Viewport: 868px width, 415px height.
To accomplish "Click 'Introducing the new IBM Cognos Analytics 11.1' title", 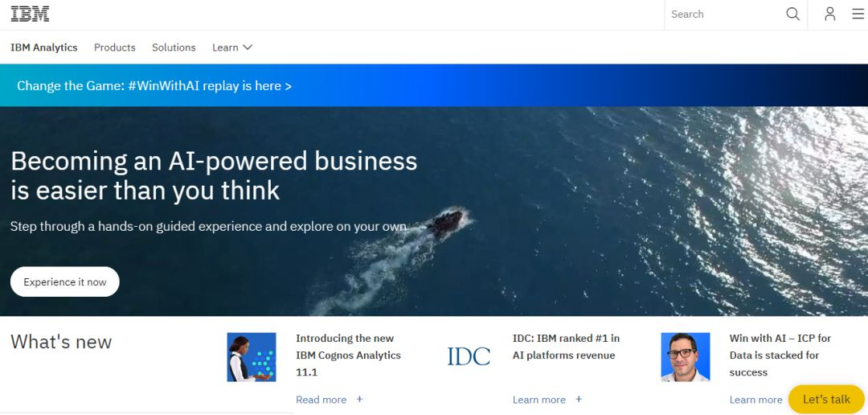I will [348, 355].
